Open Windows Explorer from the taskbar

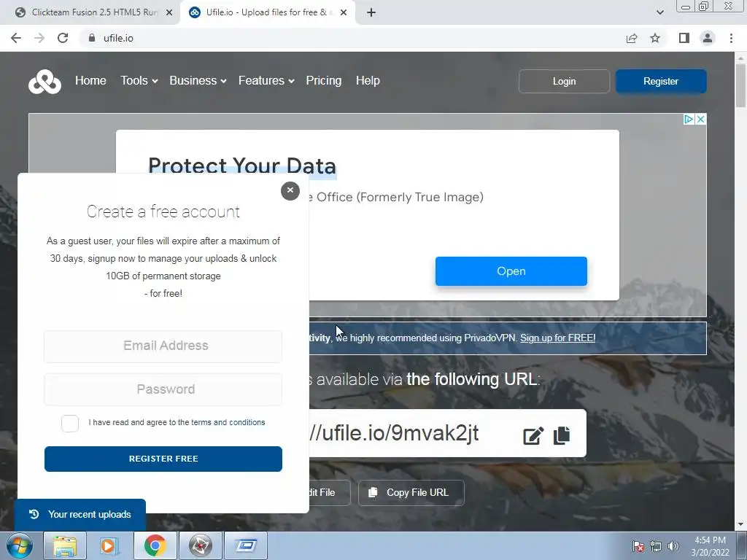pos(65,545)
